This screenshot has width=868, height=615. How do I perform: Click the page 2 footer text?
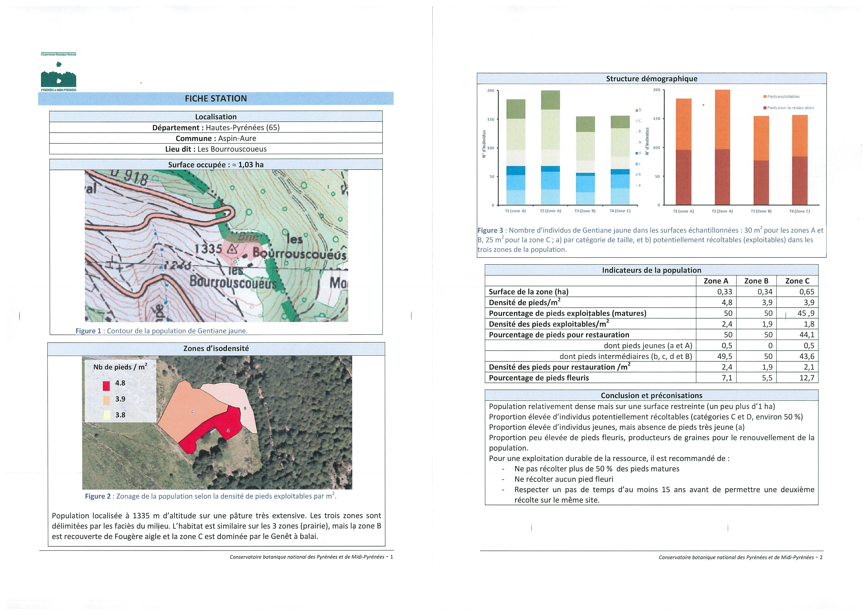741,558
